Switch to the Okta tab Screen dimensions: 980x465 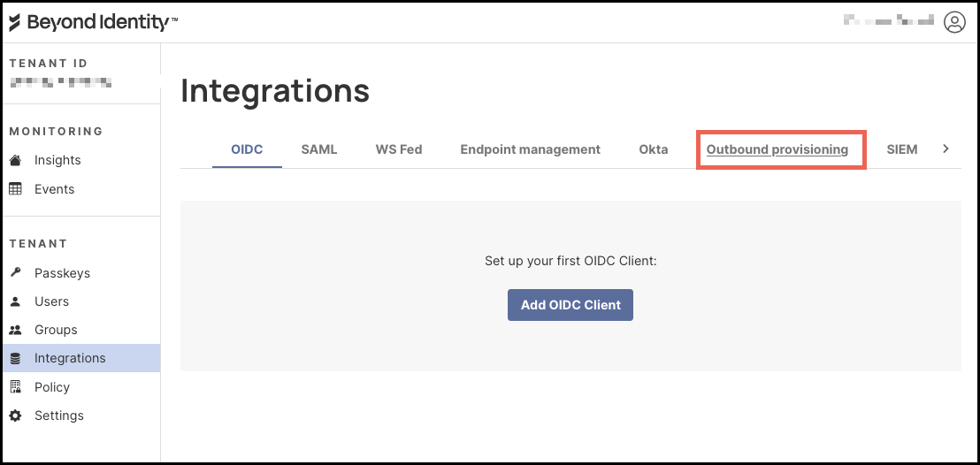[654, 149]
